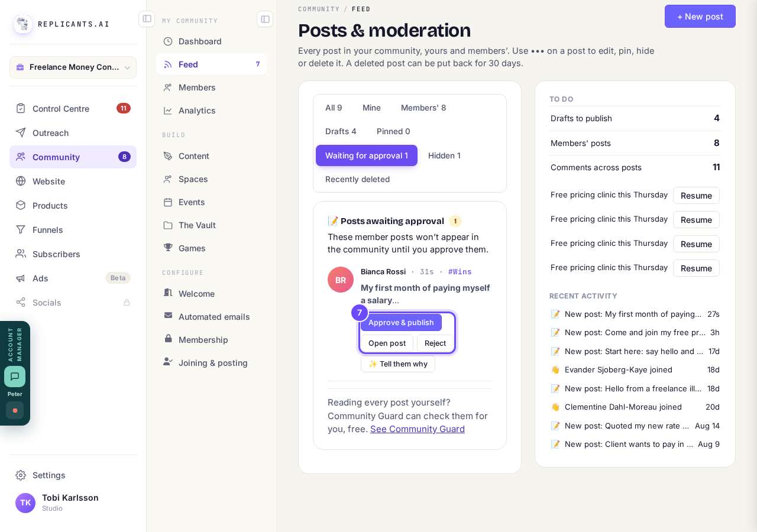This screenshot has width=757, height=532.
Task: Click Bianca Rossi's BR avatar
Action: tap(341, 280)
